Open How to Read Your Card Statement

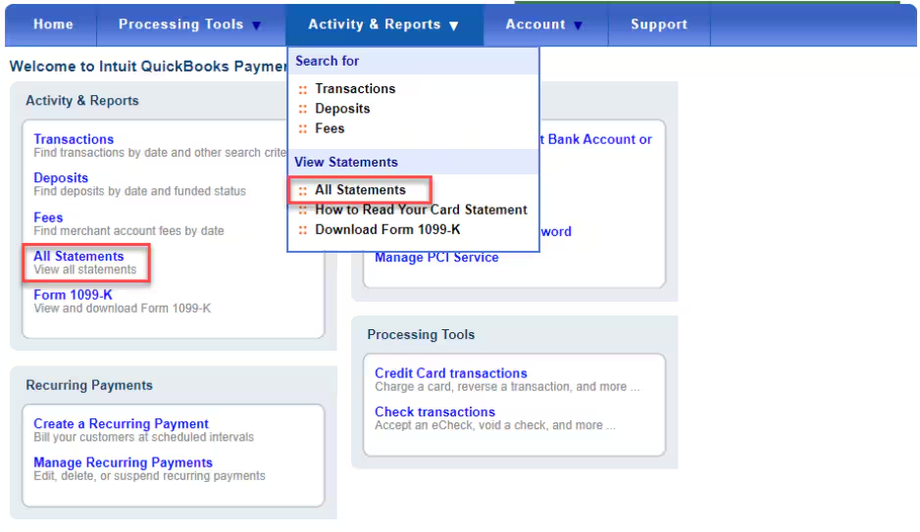tap(421, 210)
